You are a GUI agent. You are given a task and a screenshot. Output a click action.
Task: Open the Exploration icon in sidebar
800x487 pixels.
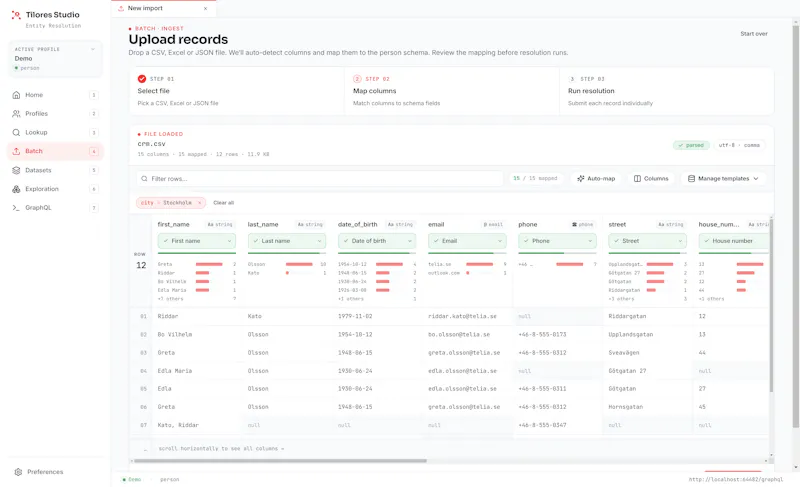point(16,189)
